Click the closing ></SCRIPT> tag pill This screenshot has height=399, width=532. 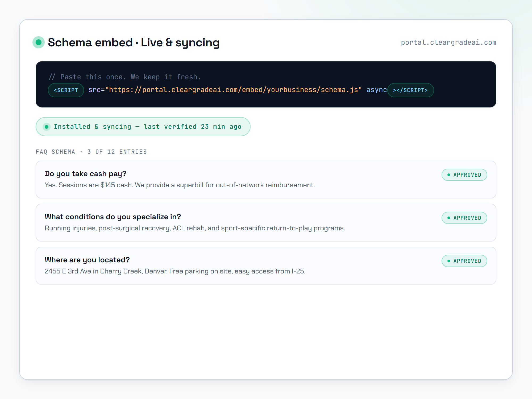point(410,90)
